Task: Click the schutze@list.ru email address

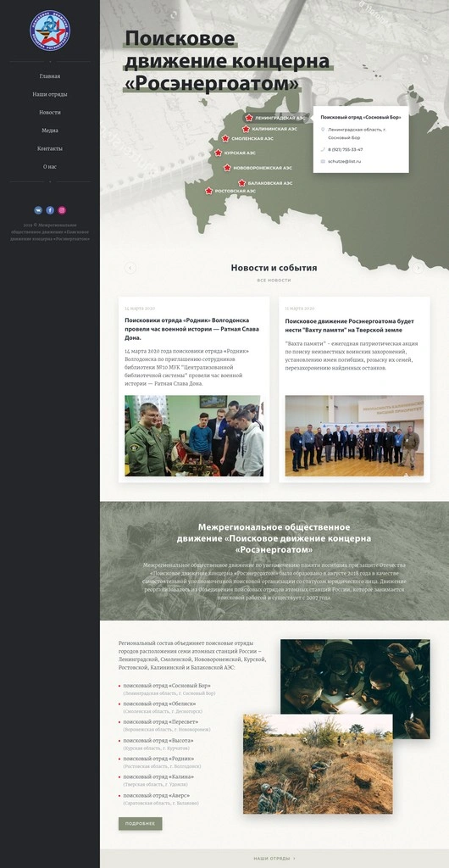Action: coord(345,161)
